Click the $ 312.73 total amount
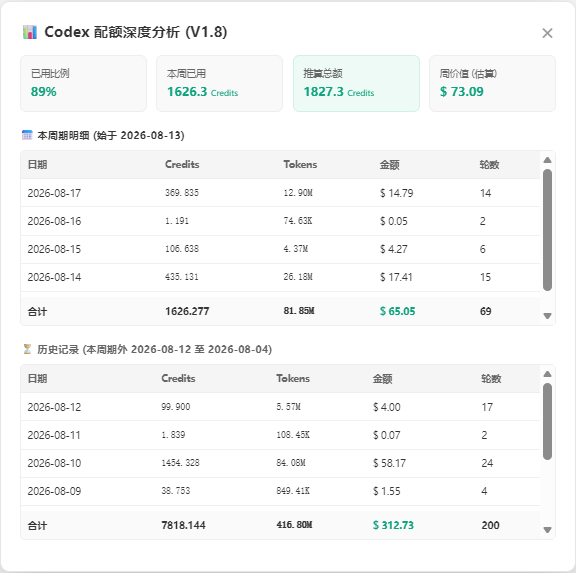576x573 pixels. coord(393,525)
